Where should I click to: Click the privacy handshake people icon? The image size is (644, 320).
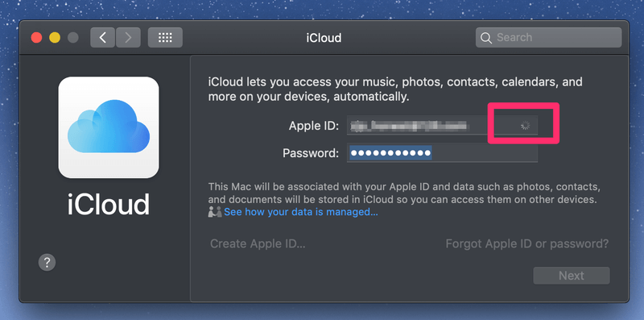coord(215,212)
